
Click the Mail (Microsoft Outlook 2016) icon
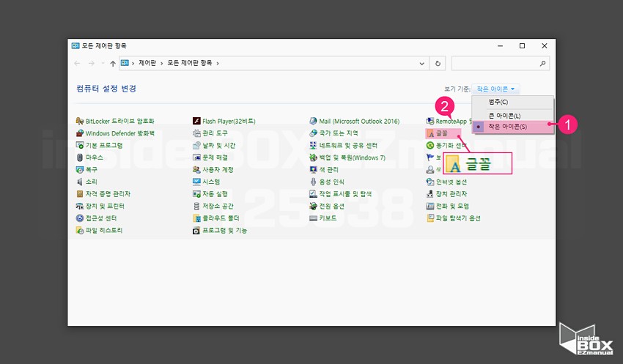click(x=313, y=121)
